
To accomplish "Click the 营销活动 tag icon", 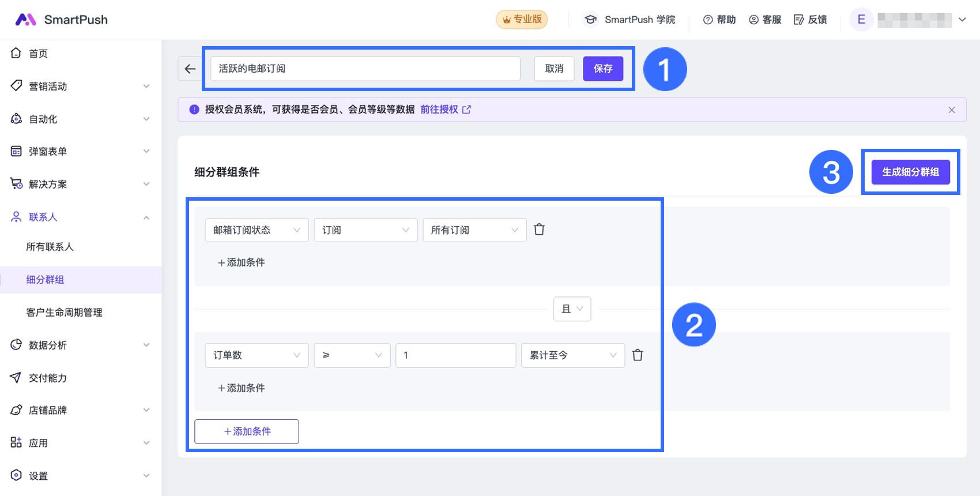I will (x=16, y=86).
